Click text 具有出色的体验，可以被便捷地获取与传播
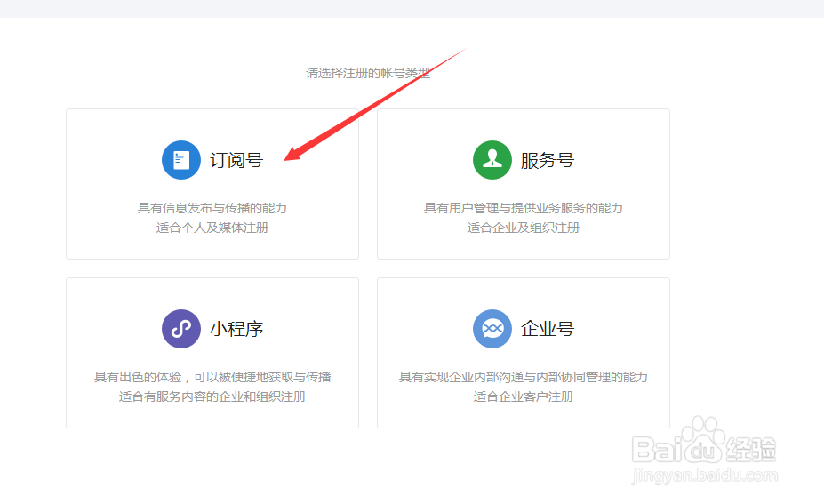This screenshot has height=504, width=824. [x=212, y=377]
